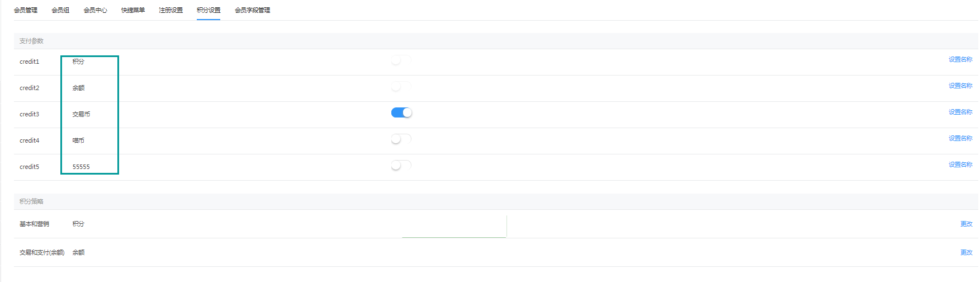Open the 快捷菜单 tab
980x282 pixels.
[133, 10]
